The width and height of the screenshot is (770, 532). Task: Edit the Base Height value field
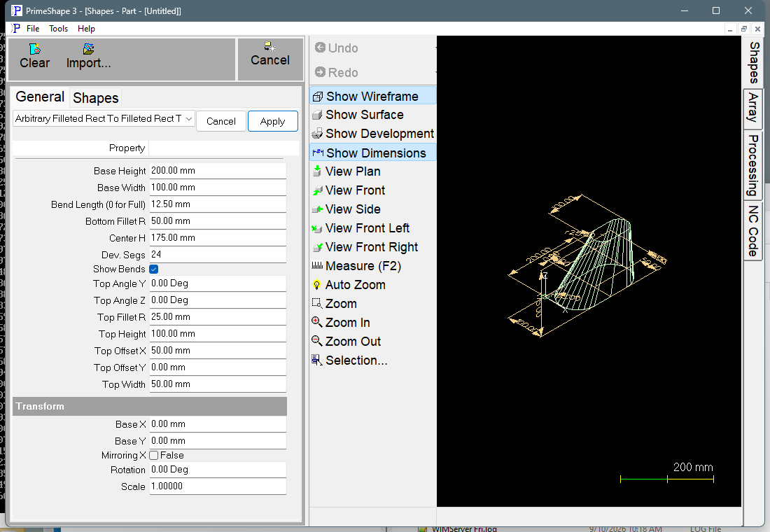pos(218,171)
